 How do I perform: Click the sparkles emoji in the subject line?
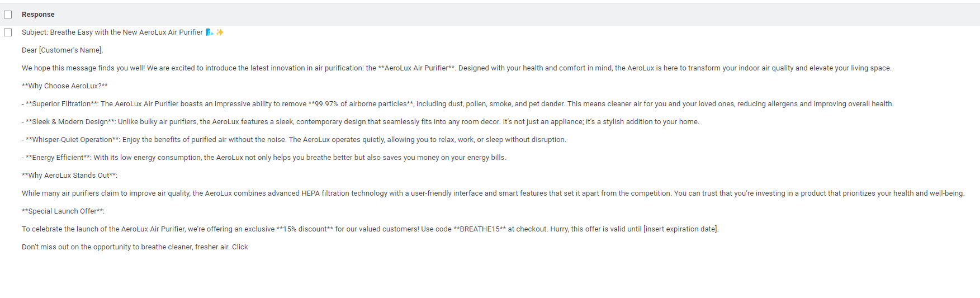(220, 32)
